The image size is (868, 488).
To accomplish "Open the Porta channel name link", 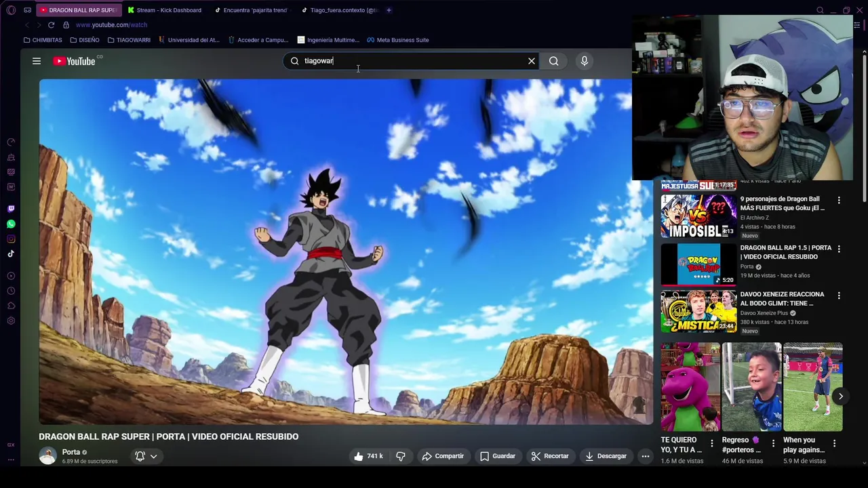I will coord(71,452).
